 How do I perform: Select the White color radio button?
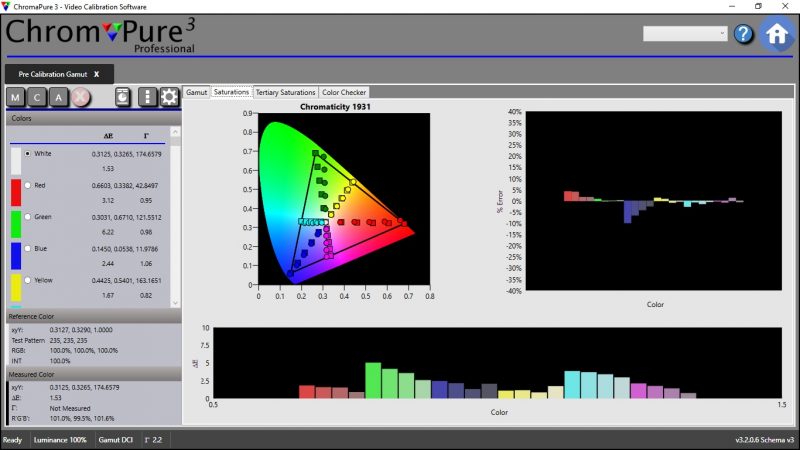(27, 153)
